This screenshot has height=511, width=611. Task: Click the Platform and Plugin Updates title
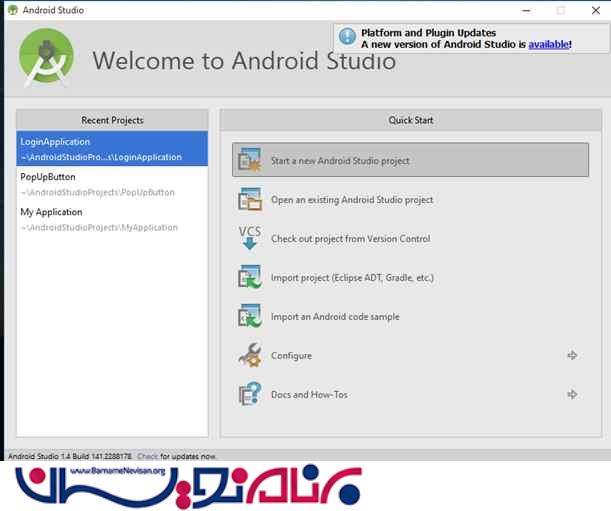[x=428, y=33]
